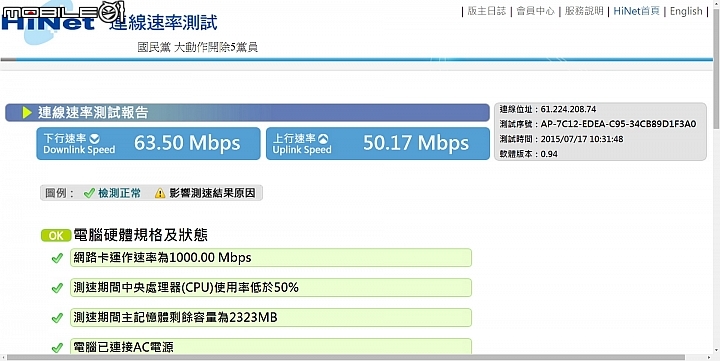
Task: Click the 63.50 Mbps downlink speed value
Action: [187, 143]
